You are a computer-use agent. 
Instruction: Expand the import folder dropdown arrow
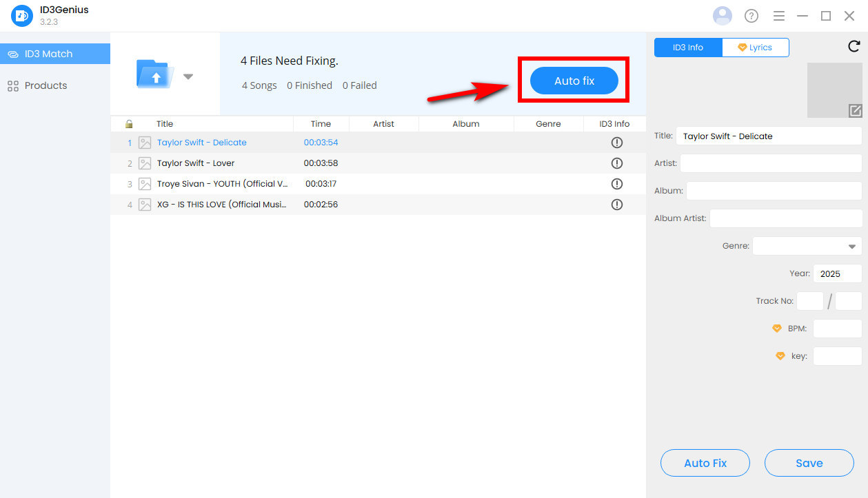[188, 76]
